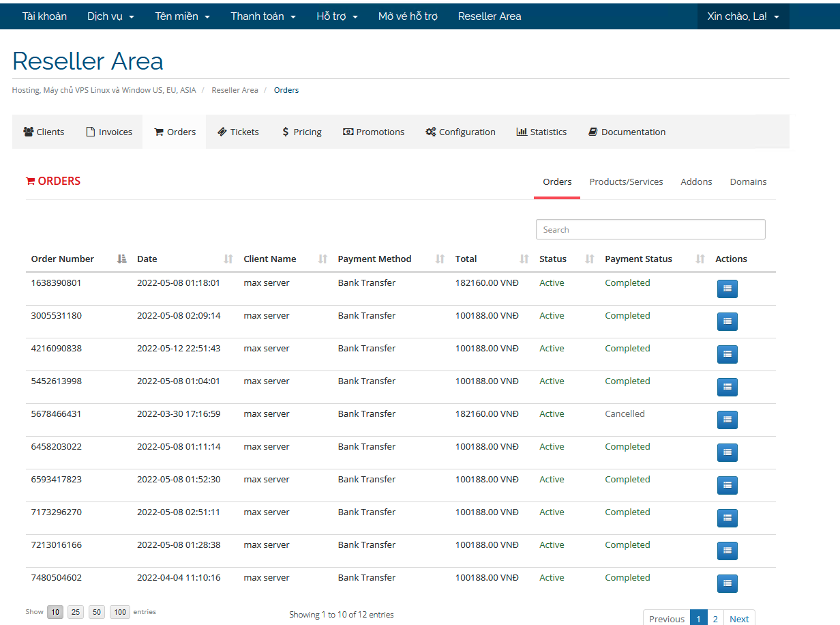840x625 pixels.
Task: Sort orders by Date column arrows
Action: point(228,259)
